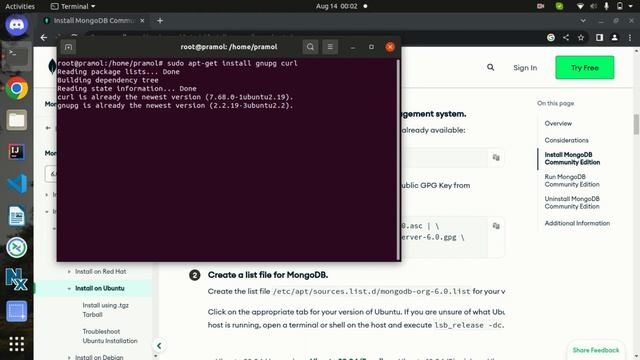This screenshot has height=360, width=640.
Task: Show Applications grid in the dock
Action: (x=16, y=344)
